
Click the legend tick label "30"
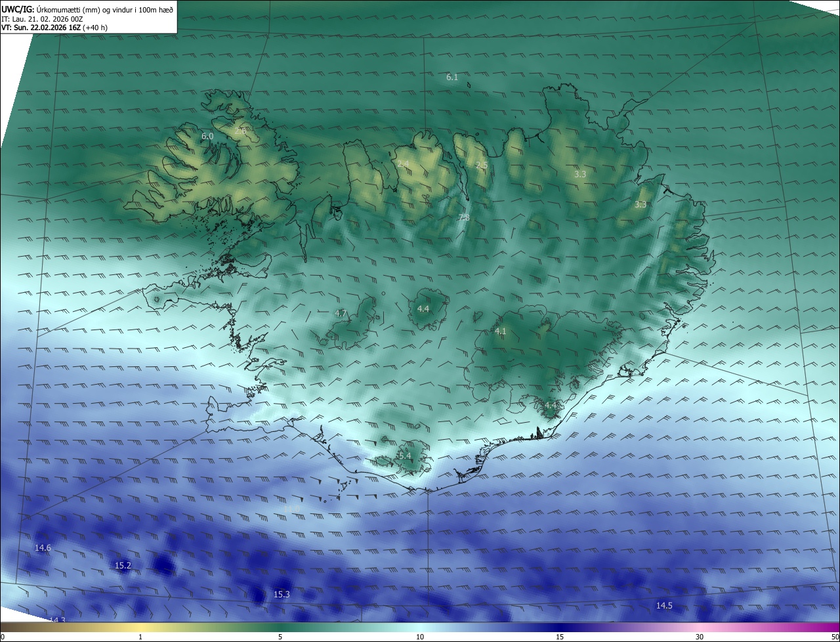click(700, 637)
